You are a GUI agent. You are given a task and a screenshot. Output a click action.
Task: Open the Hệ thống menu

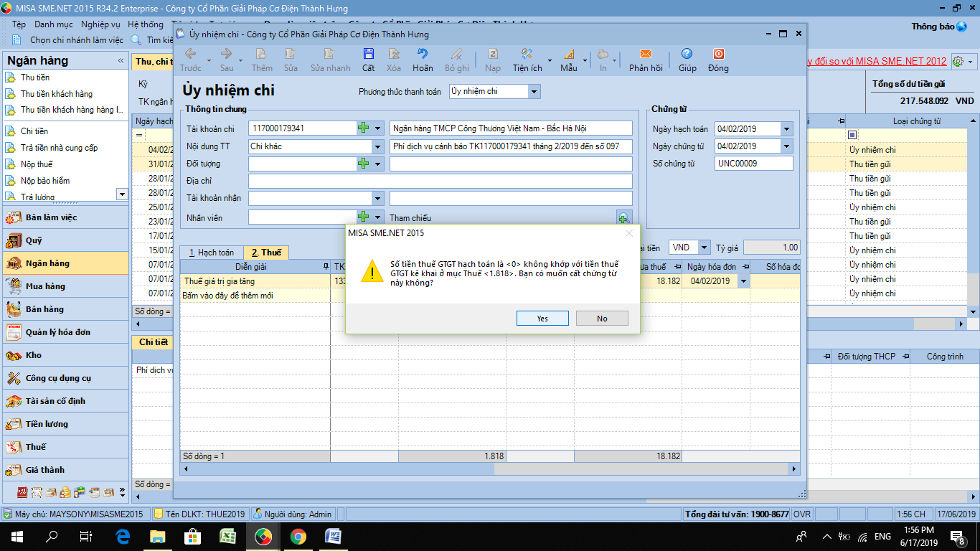[x=146, y=24]
